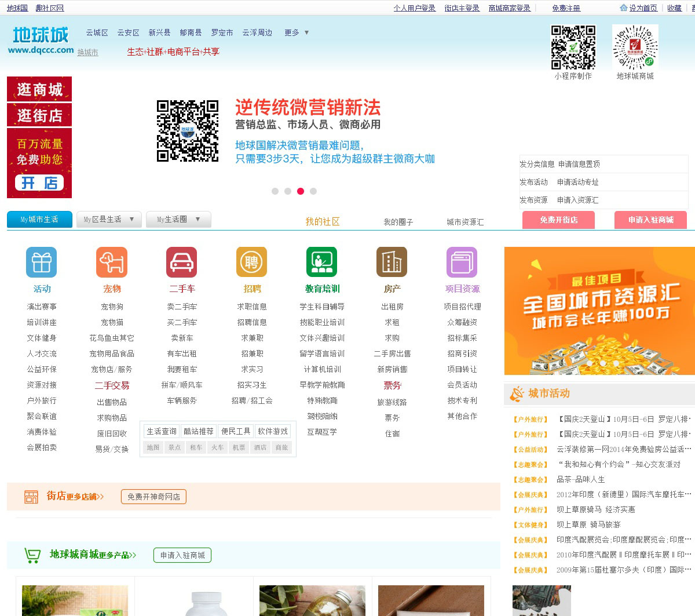695x616 pixels.
Task: Expand the My区县生活 dropdown
Action: pyautogui.click(x=109, y=220)
